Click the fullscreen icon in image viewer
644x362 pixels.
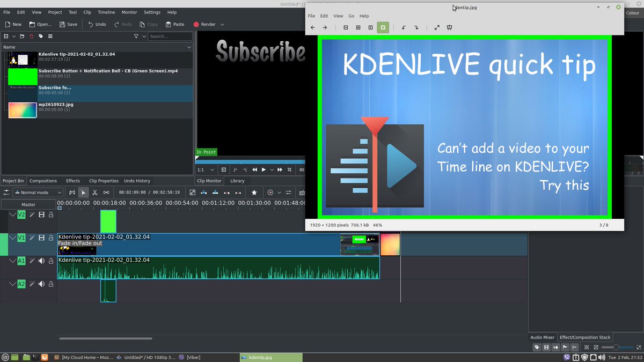(437, 27)
